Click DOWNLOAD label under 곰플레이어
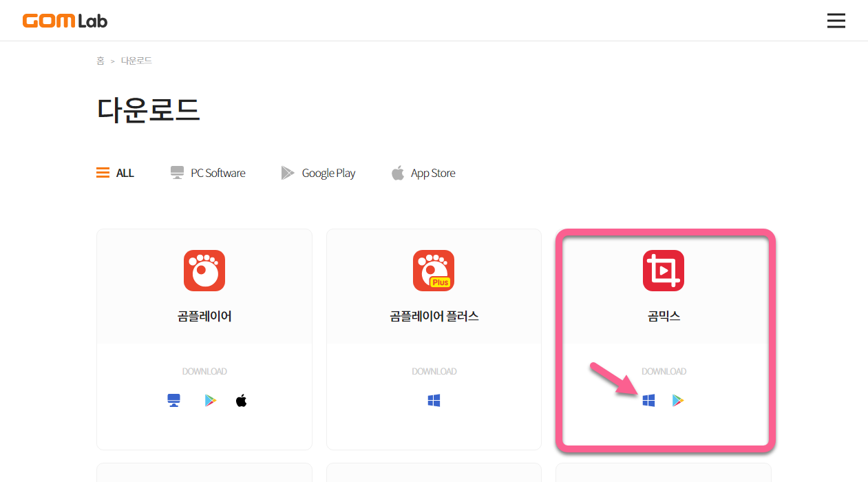The width and height of the screenshot is (868, 482). pos(204,371)
